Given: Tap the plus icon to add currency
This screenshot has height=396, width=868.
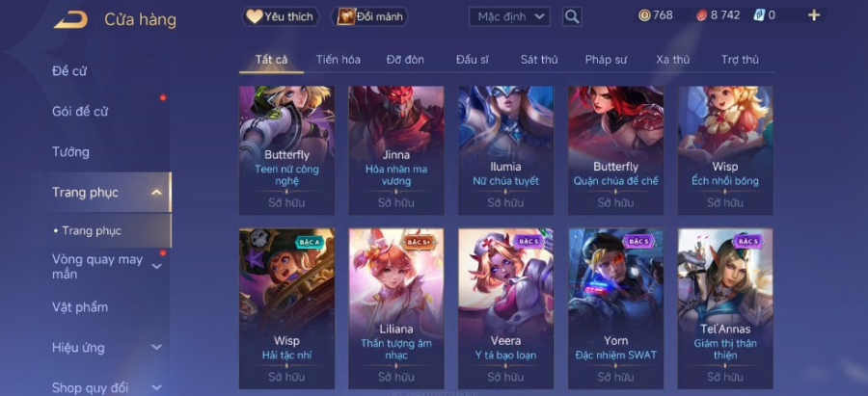Looking at the screenshot, I should 814,15.
